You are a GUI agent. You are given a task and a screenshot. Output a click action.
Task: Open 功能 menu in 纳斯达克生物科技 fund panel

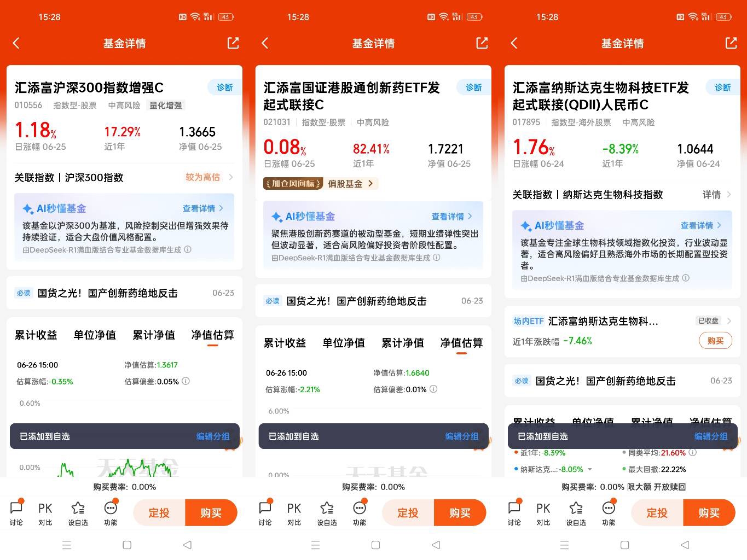click(x=609, y=513)
